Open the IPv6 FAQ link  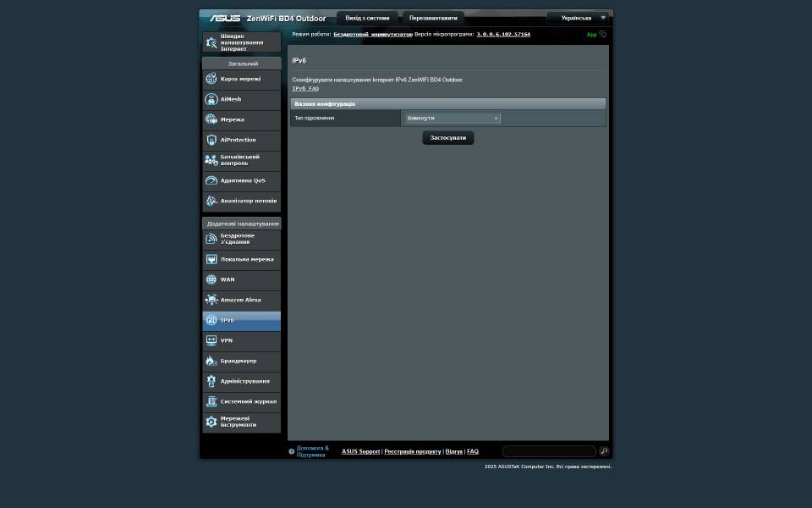(x=305, y=88)
